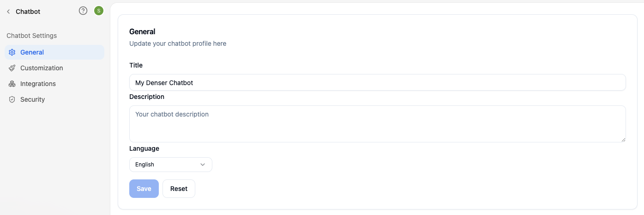Viewport: 644px width, 215px height.
Task: Select the General gear icon in sidebar
Action: (x=12, y=52)
